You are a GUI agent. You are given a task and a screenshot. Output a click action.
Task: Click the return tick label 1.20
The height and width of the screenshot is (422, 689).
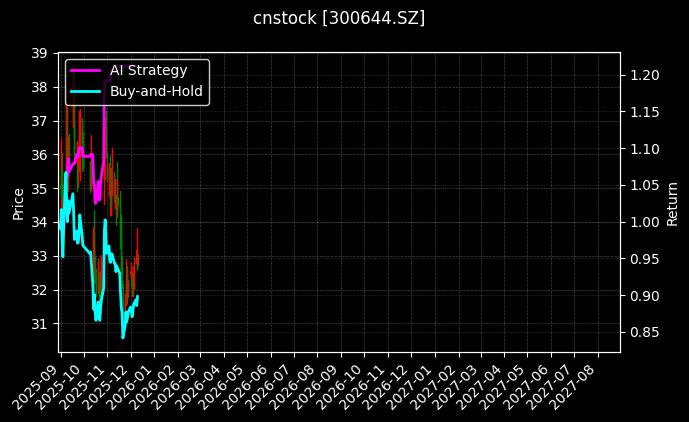[645, 76]
